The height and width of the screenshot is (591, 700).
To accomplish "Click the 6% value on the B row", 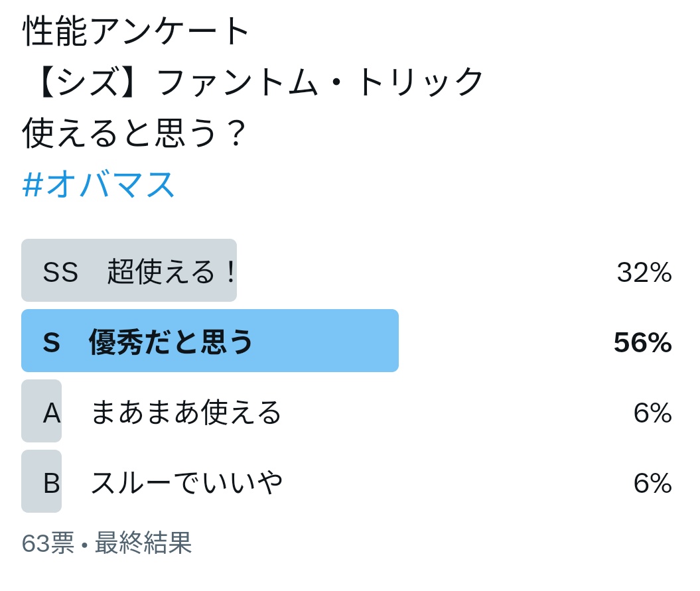I will (652, 483).
